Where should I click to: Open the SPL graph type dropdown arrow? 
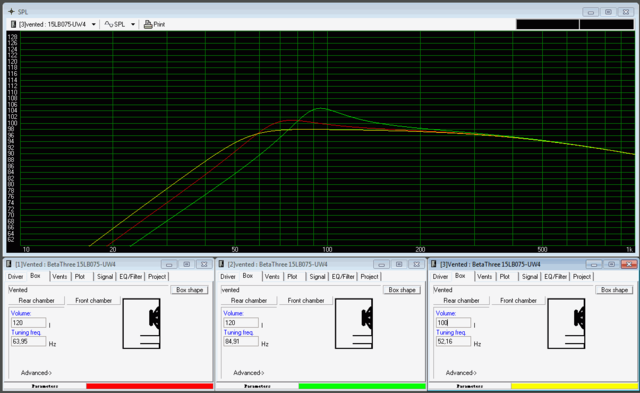tap(133, 24)
